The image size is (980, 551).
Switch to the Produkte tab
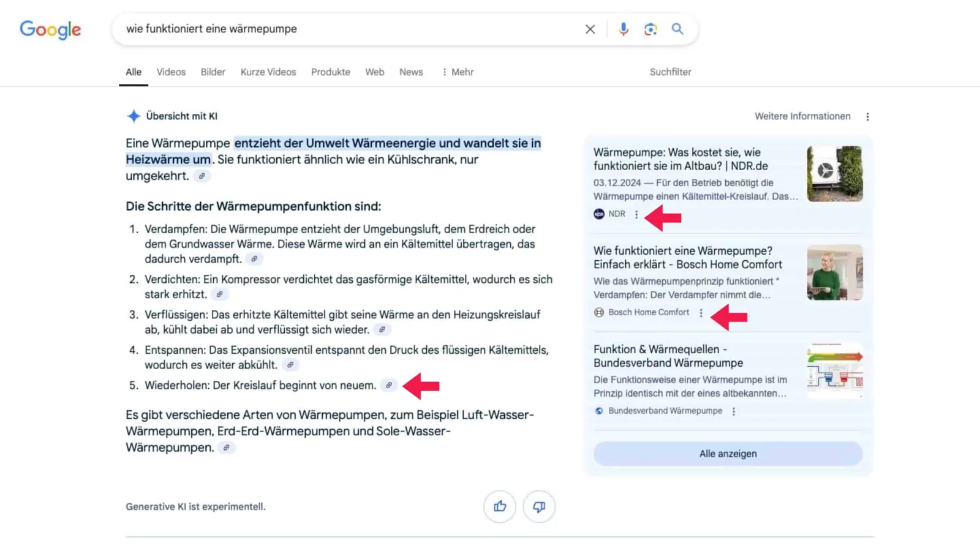331,72
